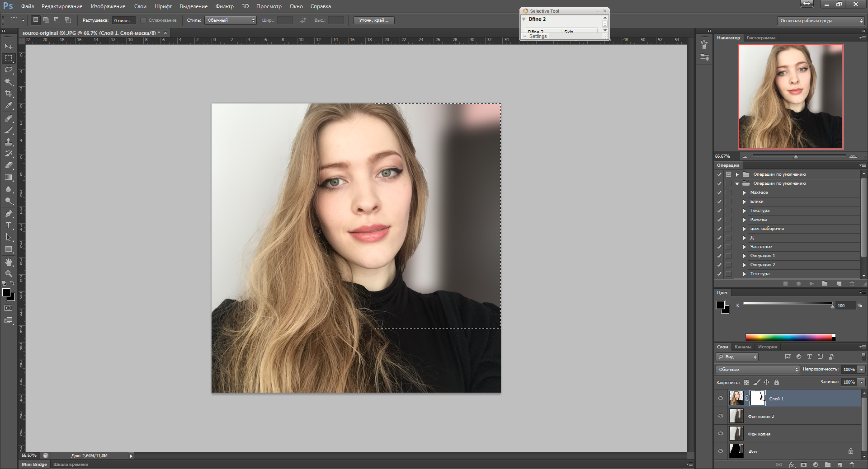Click the Add to selection mode icon

46,20
